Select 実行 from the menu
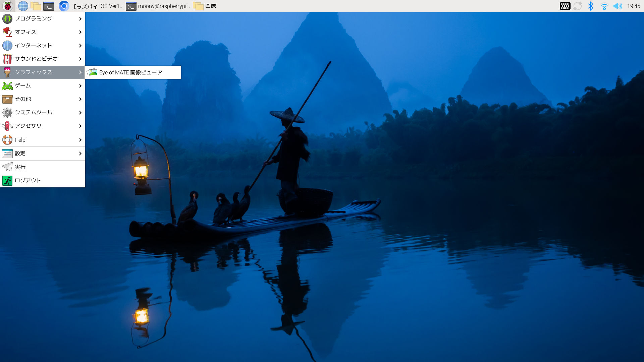The height and width of the screenshot is (362, 644). point(20,167)
